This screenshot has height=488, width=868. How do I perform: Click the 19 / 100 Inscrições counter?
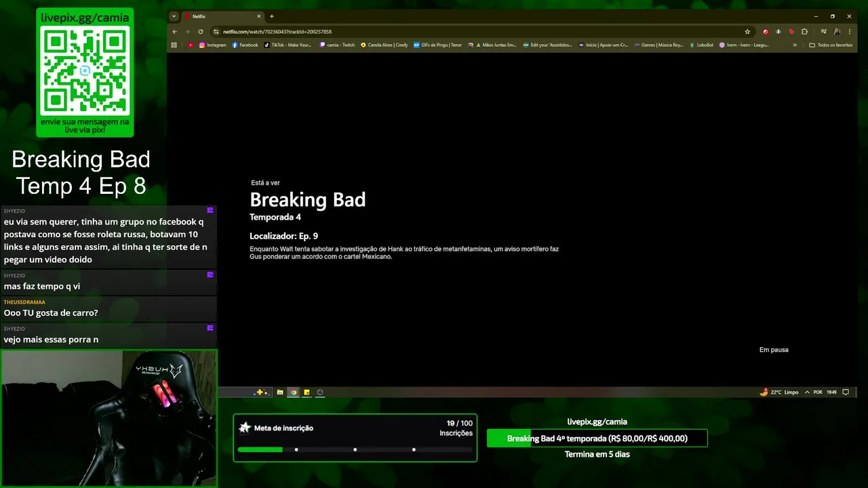click(456, 428)
